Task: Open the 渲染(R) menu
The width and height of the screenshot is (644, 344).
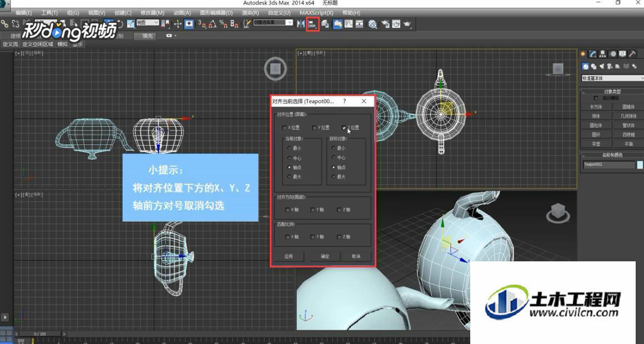Action: click(250, 13)
